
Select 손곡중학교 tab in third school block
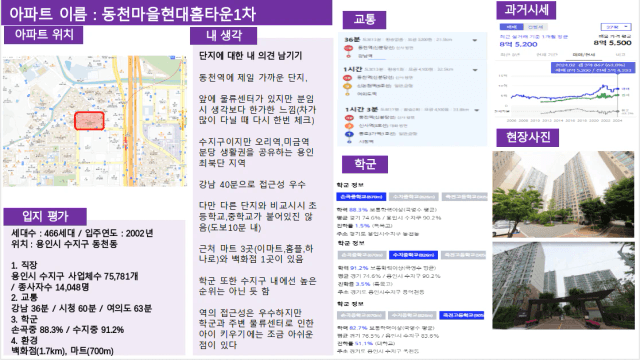(x=361, y=315)
